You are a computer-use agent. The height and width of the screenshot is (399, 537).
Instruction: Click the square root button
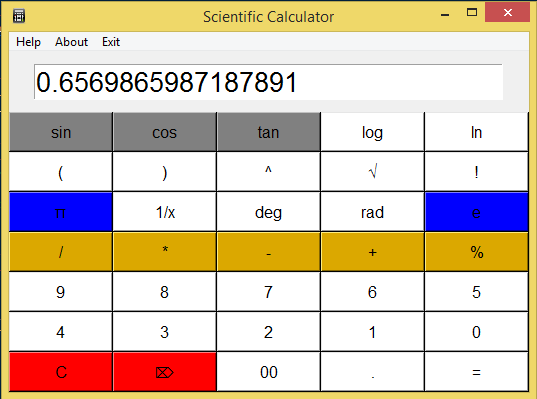372,172
